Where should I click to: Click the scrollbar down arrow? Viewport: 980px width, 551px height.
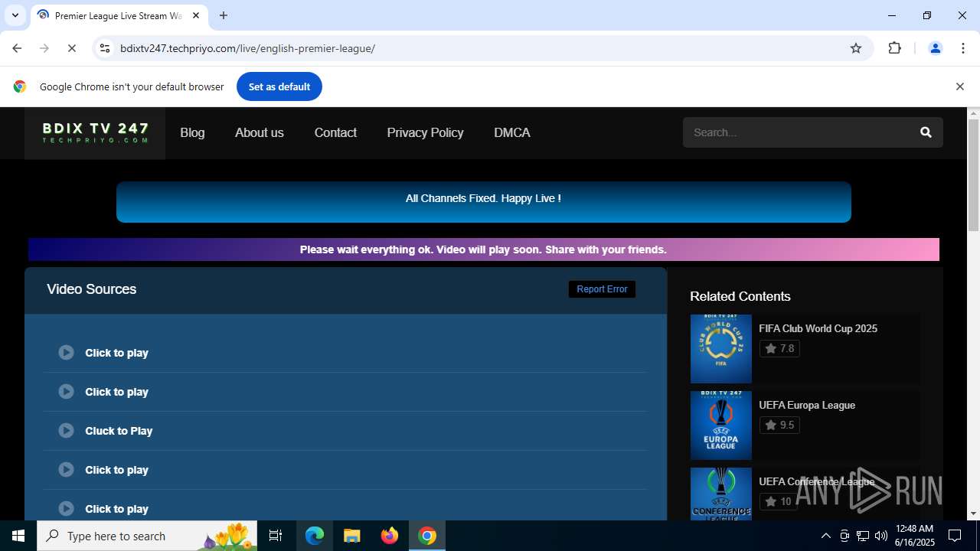pos(973,514)
